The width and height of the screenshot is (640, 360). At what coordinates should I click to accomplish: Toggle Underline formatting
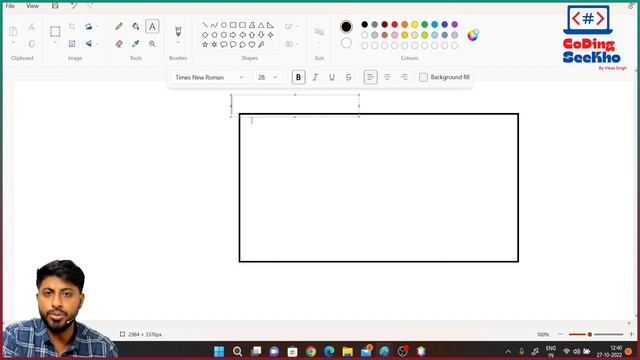pyautogui.click(x=332, y=77)
